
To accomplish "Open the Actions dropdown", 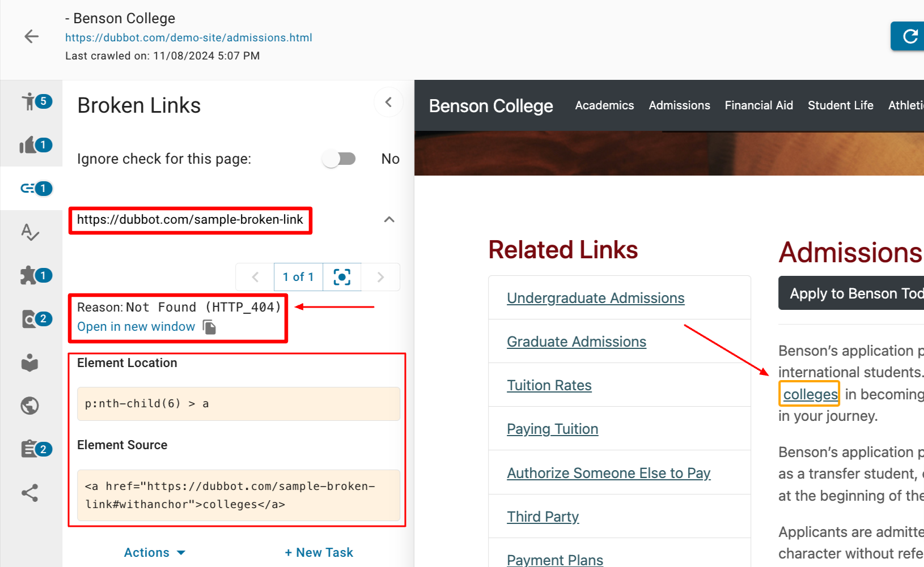I will coord(154,552).
